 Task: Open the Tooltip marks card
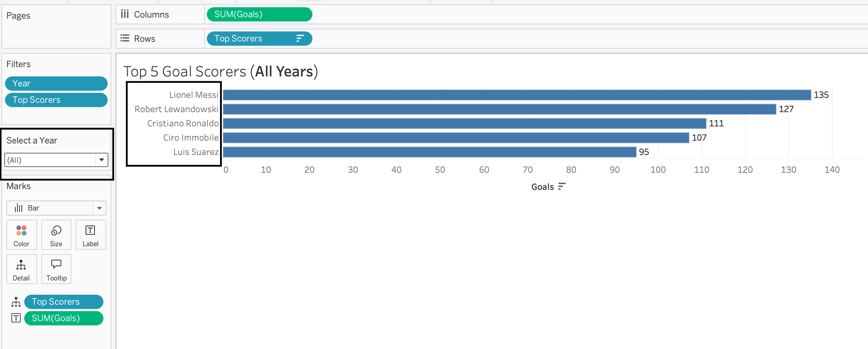[x=56, y=269]
